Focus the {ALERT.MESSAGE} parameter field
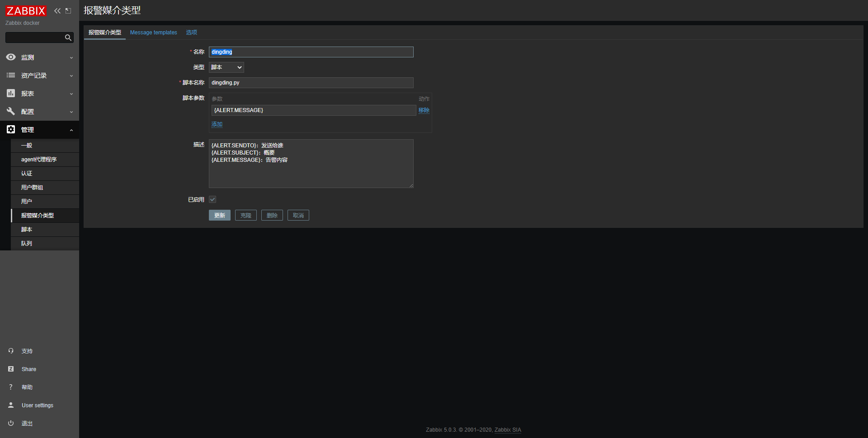 314,110
